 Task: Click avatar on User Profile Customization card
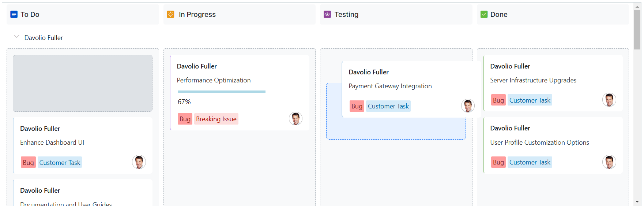(609, 162)
